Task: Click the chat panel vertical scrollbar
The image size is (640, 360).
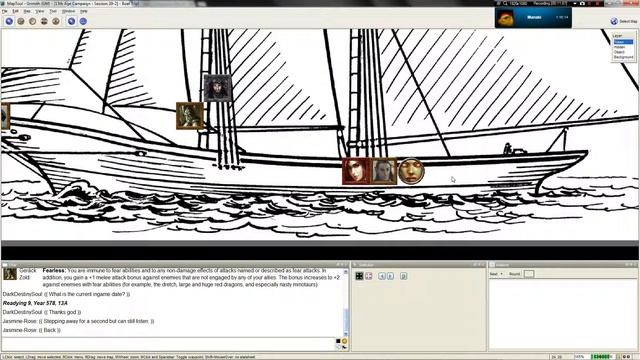Action: (x=346, y=302)
